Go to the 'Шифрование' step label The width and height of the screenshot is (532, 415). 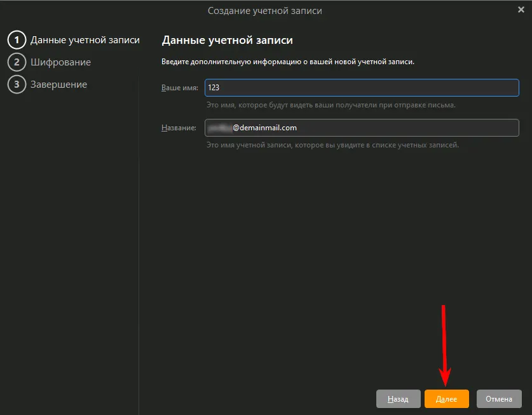coord(60,62)
